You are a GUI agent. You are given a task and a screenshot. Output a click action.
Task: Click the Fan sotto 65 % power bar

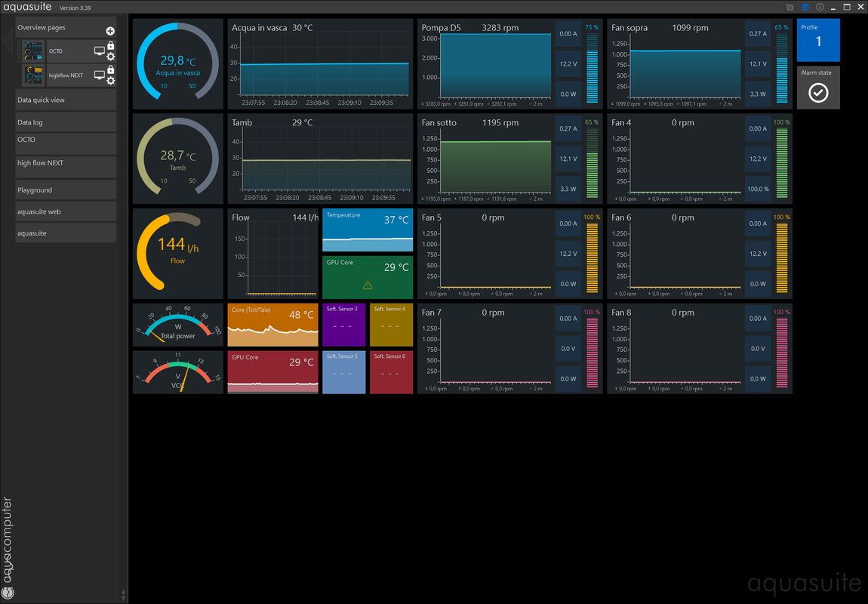point(592,163)
